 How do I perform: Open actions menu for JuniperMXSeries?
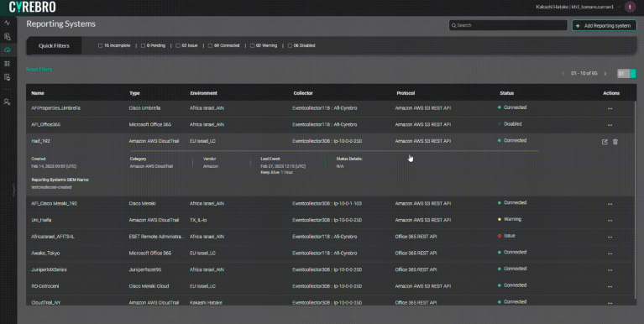coord(610,270)
